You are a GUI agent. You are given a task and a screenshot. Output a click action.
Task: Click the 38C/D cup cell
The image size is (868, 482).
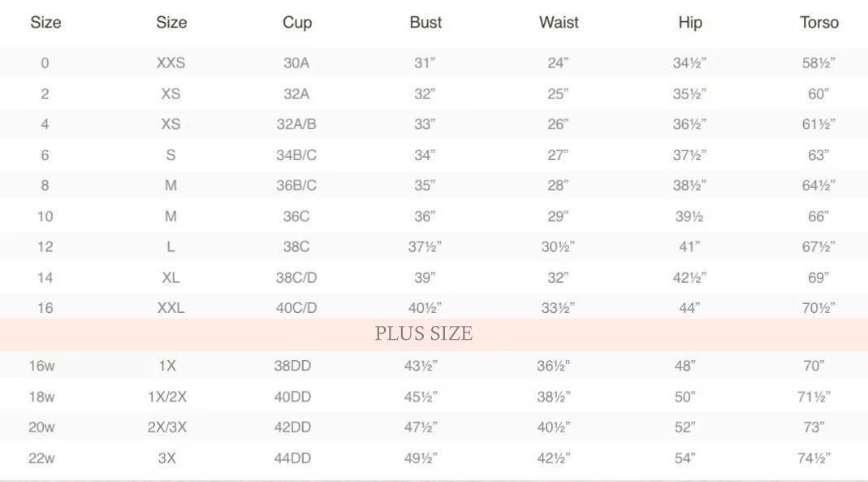pos(296,278)
